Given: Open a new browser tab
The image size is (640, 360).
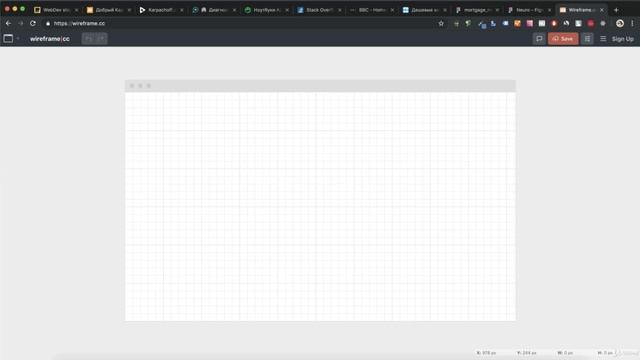Looking at the screenshot, I should [616, 10].
